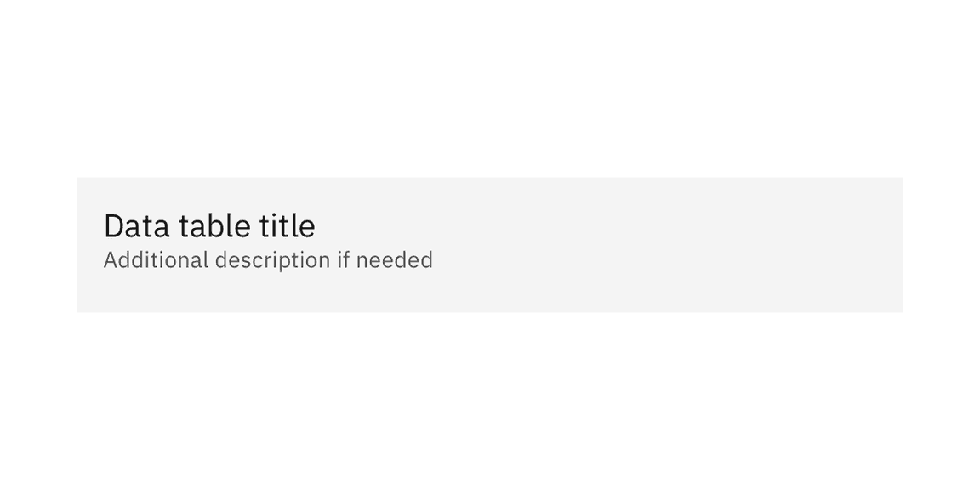Click the word "description" in the subtitle
The width and height of the screenshot is (980, 490).
click(272, 259)
